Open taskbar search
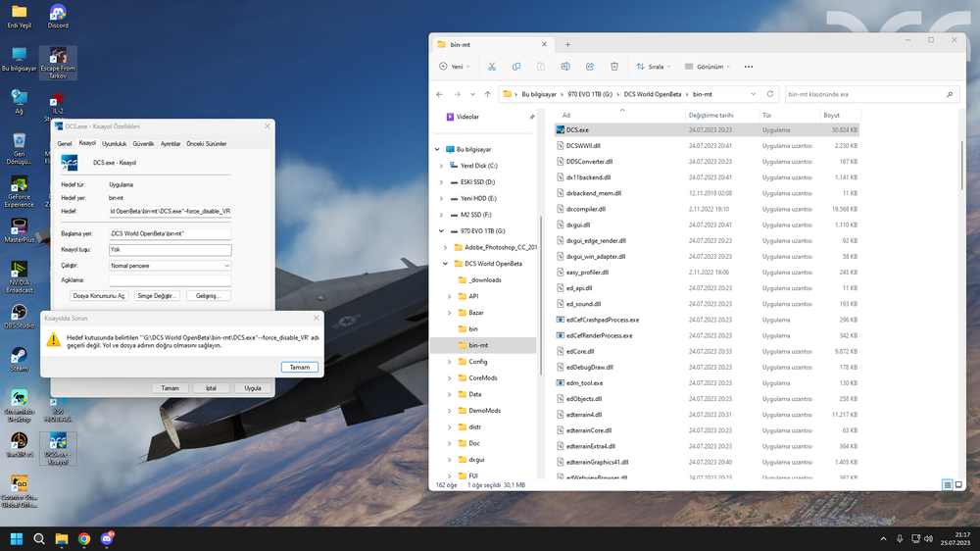Viewport: 980px width, 551px height. [39, 538]
